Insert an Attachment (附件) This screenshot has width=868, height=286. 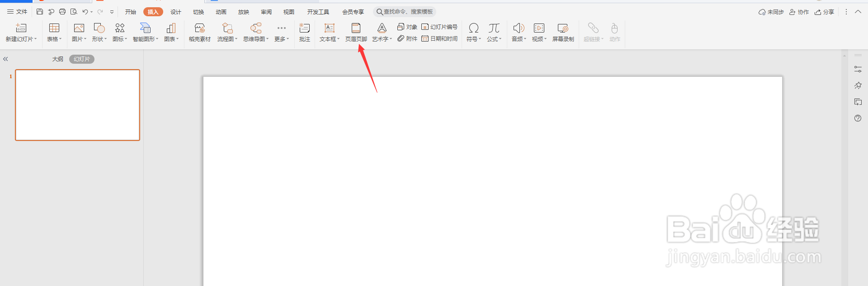tap(407, 39)
